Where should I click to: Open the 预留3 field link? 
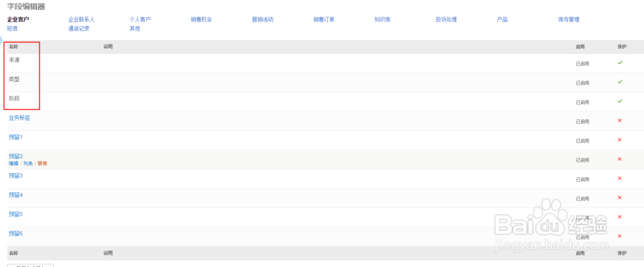click(15, 175)
